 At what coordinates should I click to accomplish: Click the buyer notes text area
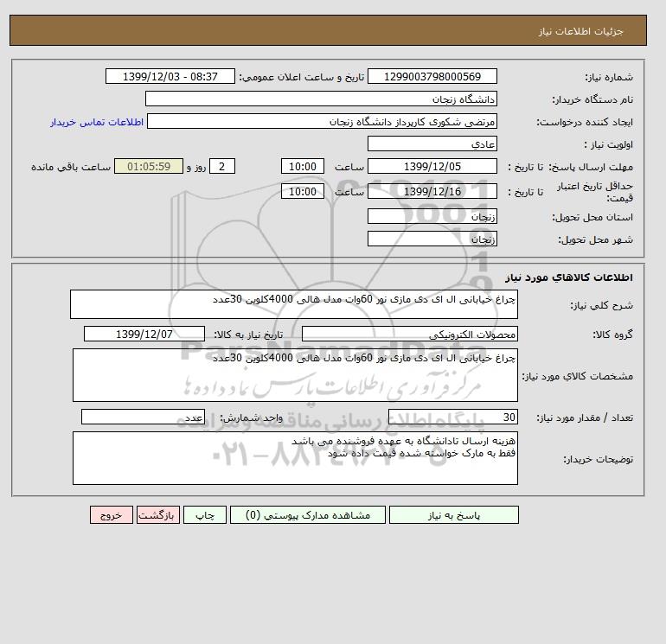pos(295,458)
